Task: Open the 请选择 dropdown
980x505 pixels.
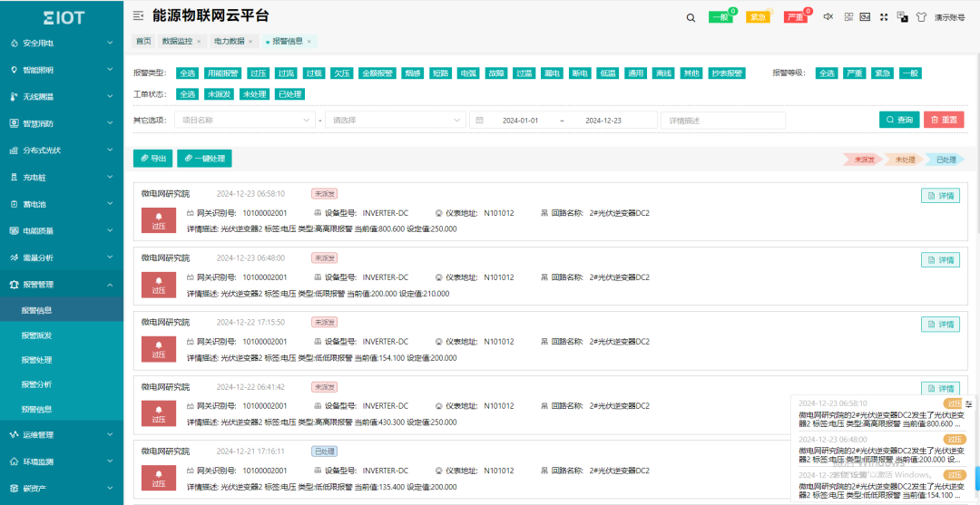Action: (395, 120)
